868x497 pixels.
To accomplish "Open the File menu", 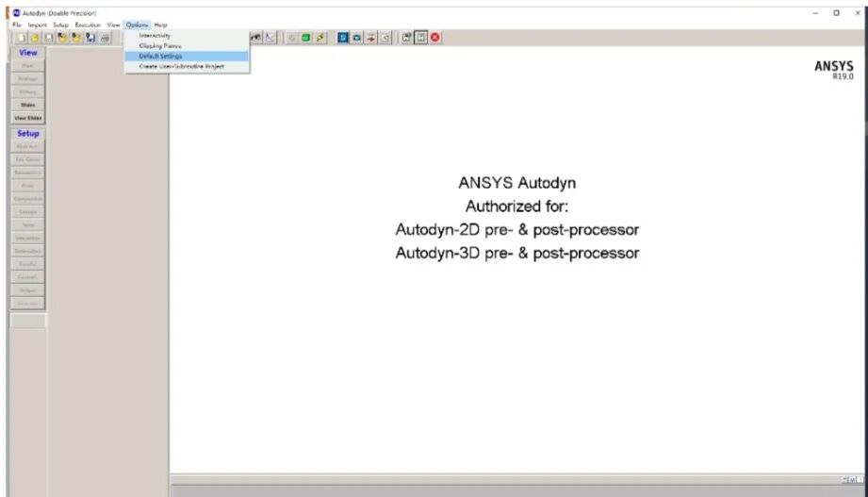I will point(17,25).
